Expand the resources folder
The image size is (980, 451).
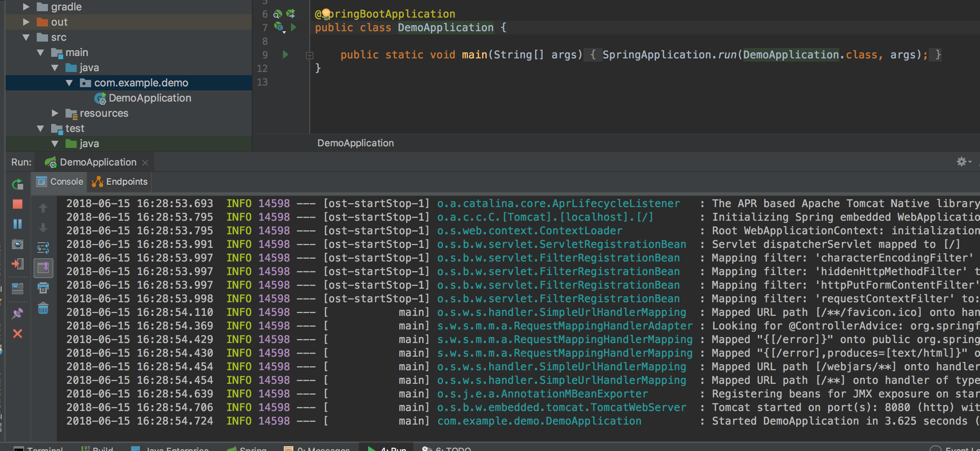55,113
